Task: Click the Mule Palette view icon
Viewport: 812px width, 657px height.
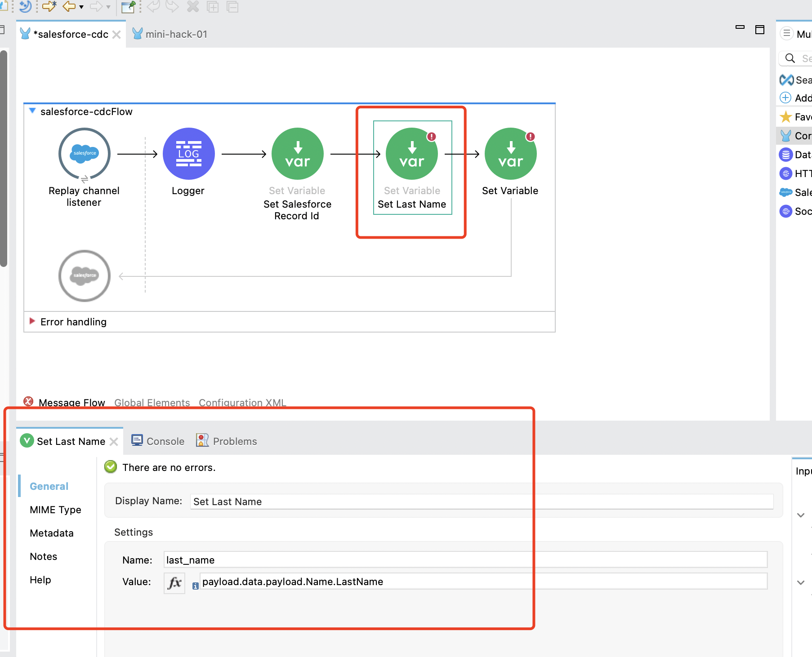Action: (x=787, y=34)
